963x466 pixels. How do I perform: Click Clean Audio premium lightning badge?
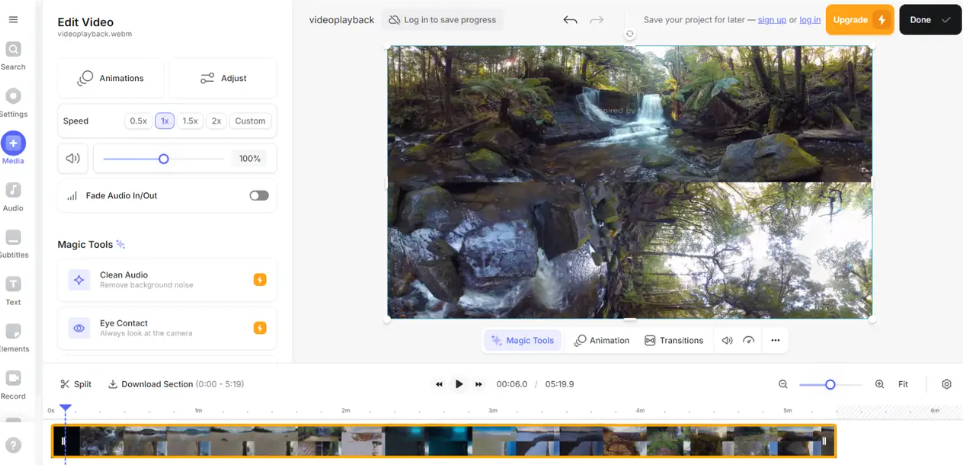(260, 280)
